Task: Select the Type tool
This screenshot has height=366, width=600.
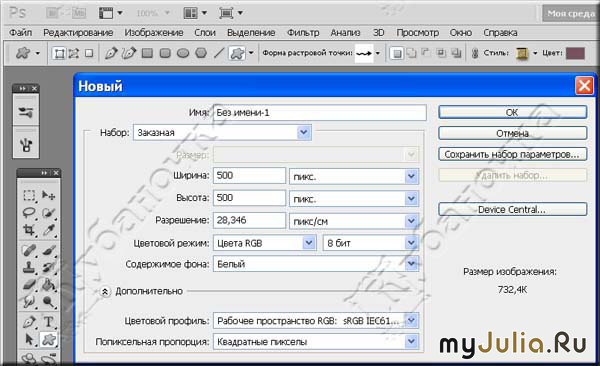Action: (48, 322)
